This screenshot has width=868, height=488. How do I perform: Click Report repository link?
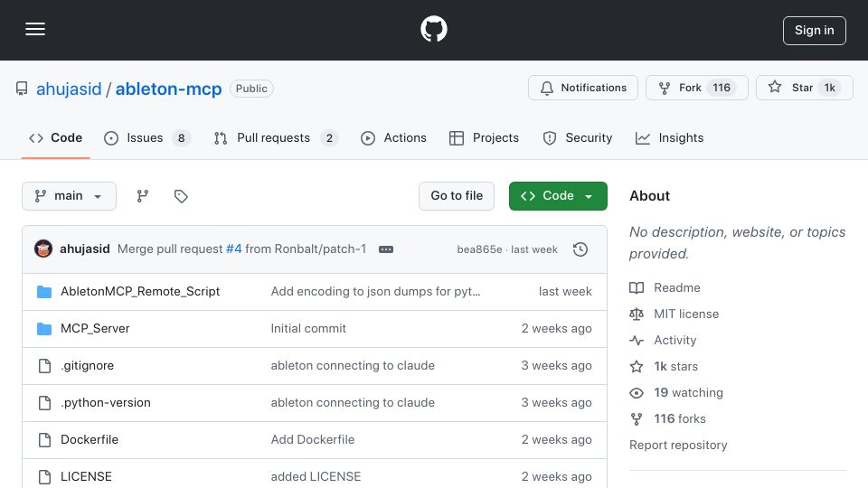(x=678, y=445)
